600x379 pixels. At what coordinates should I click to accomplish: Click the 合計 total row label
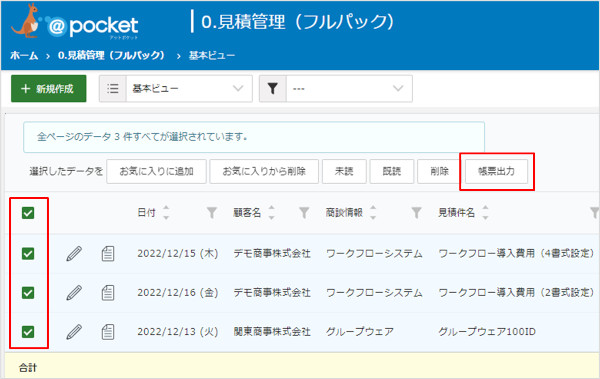tap(28, 368)
